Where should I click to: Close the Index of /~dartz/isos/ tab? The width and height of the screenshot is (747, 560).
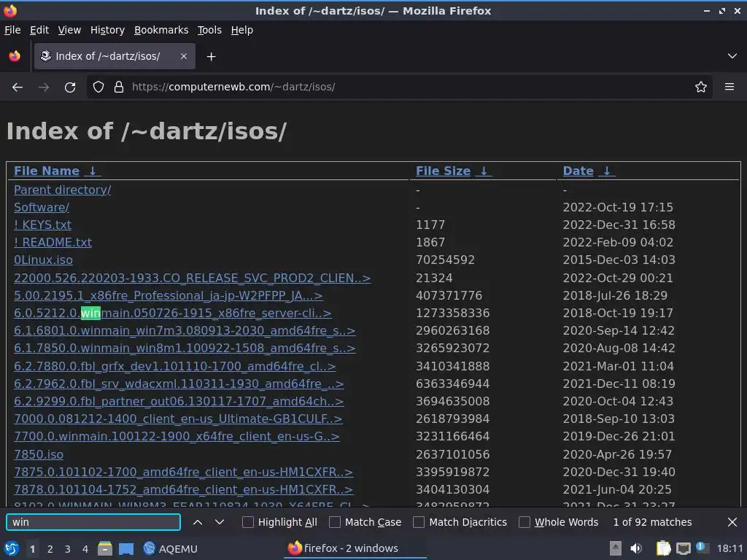click(x=183, y=56)
